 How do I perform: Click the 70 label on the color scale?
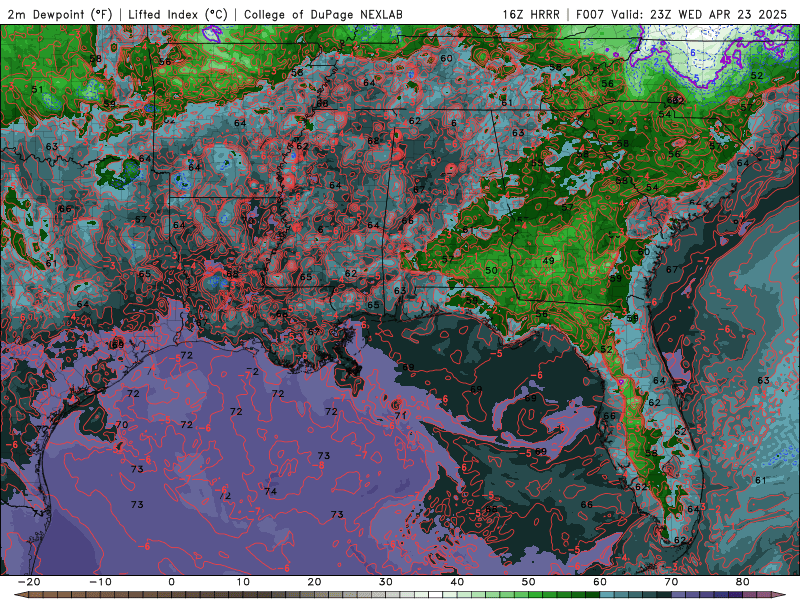pos(671,582)
